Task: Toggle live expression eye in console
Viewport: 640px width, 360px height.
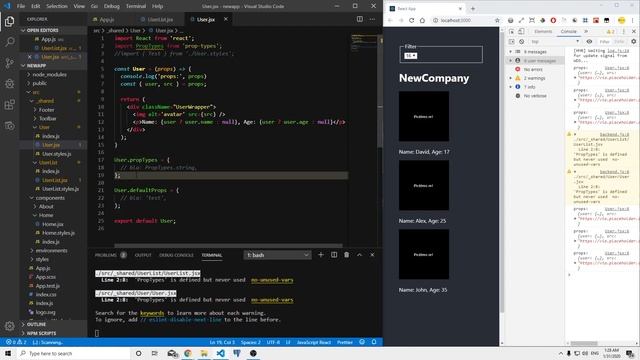Action: (x=589, y=42)
